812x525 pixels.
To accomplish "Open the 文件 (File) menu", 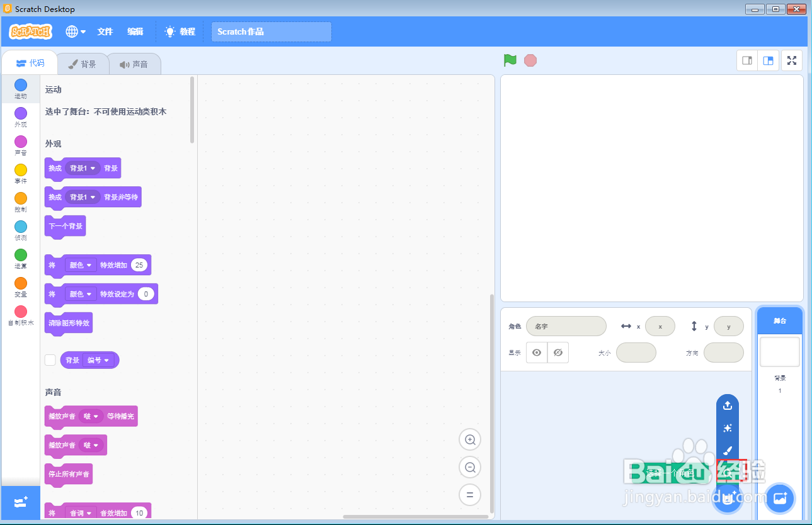I will pyautogui.click(x=105, y=31).
